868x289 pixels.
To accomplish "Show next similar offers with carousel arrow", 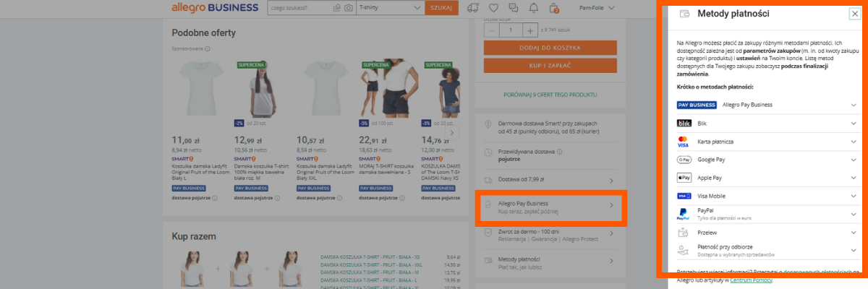I will tap(452, 132).
